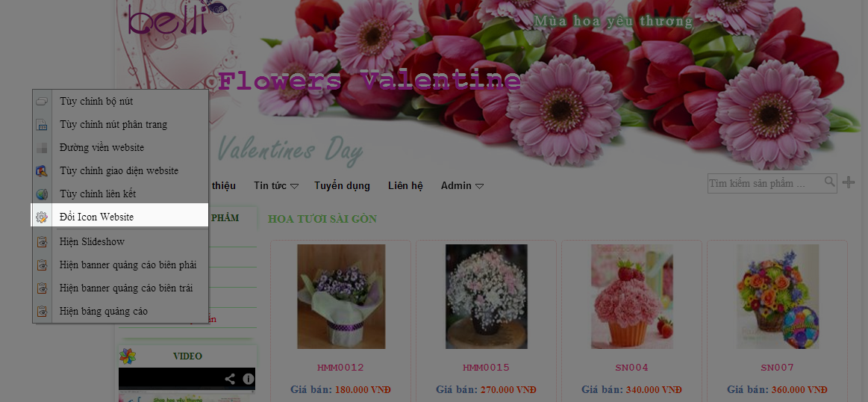Click the Tùy chỉnh giao diện website icon
Viewport: 868px width, 402px height.
(x=42, y=171)
